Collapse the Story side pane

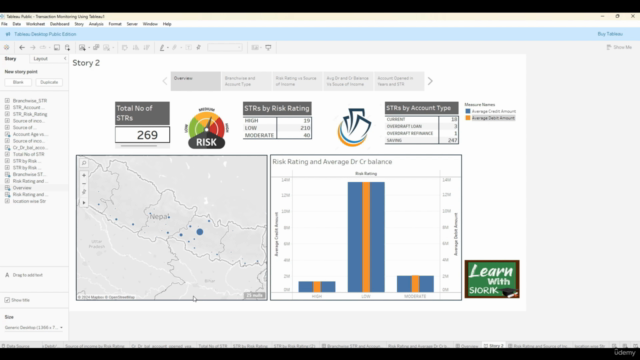pos(65,59)
